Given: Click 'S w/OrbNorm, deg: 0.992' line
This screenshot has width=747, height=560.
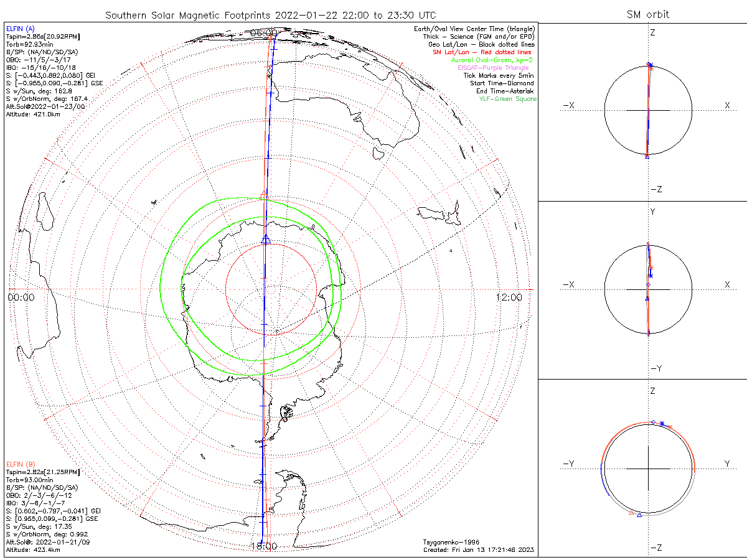Looking at the screenshot, I should [47, 534].
